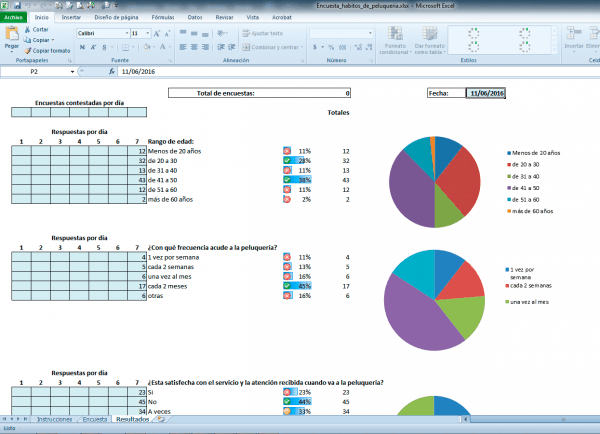Go to first sheet navigation arrow
The image size is (600, 434).
coord(4,419)
